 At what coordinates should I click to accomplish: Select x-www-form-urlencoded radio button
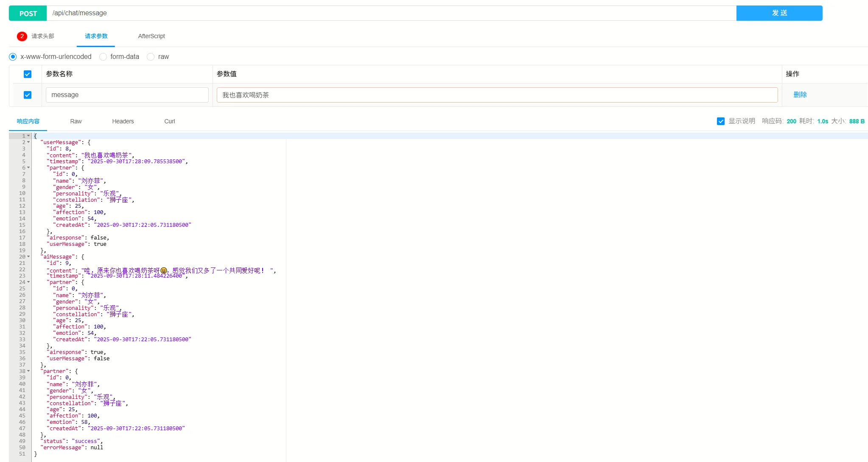click(13, 57)
